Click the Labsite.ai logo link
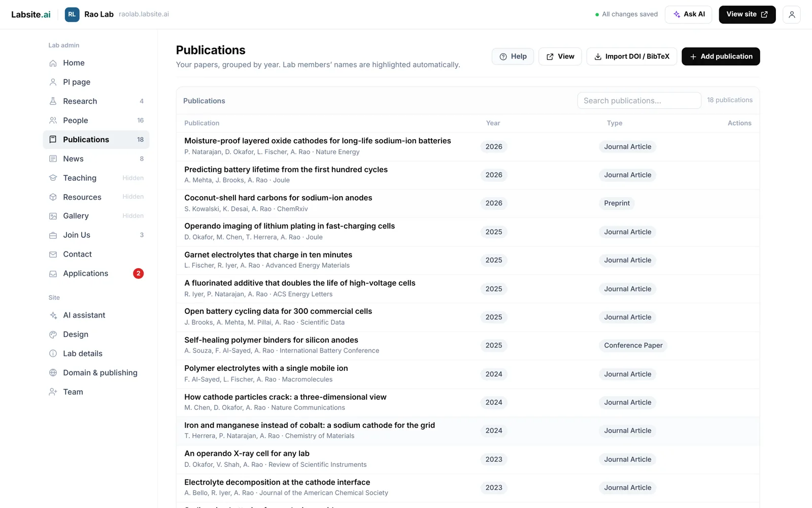This screenshot has width=812, height=508. click(x=31, y=14)
